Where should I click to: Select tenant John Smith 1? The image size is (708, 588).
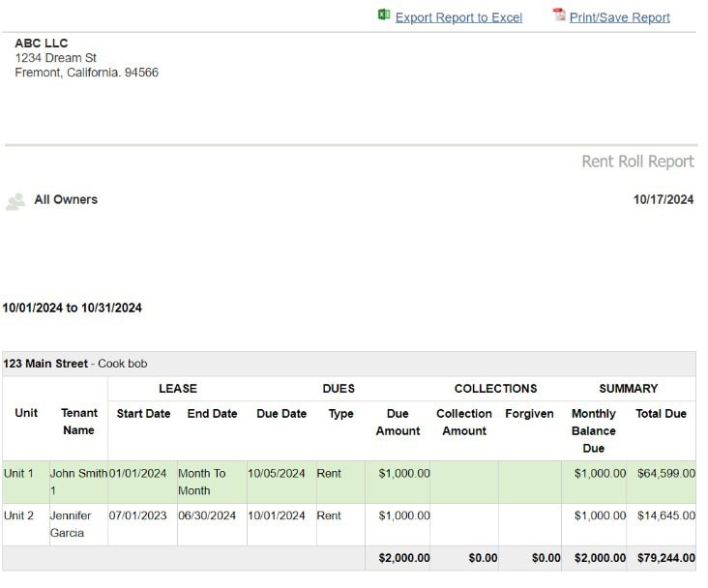78,482
